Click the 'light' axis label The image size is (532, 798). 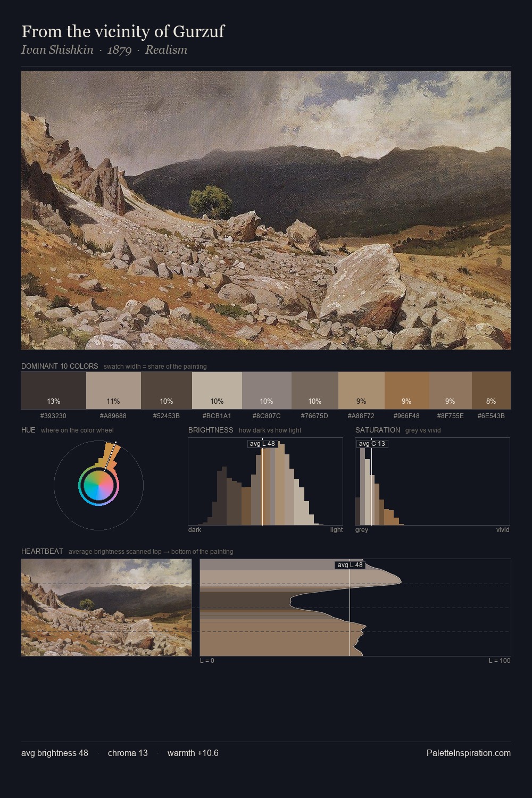click(x=337, y=530)
